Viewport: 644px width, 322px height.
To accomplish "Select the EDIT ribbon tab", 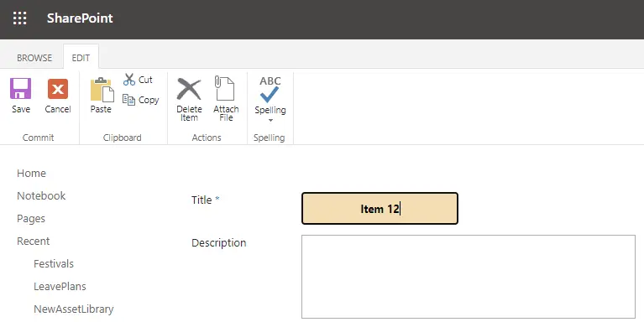I will (81, 58).
